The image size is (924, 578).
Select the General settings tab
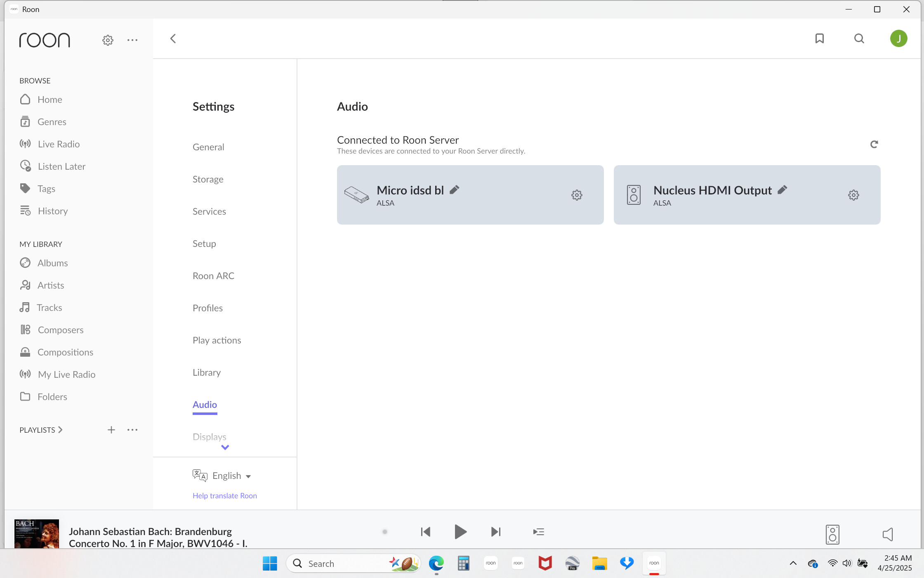208,147
